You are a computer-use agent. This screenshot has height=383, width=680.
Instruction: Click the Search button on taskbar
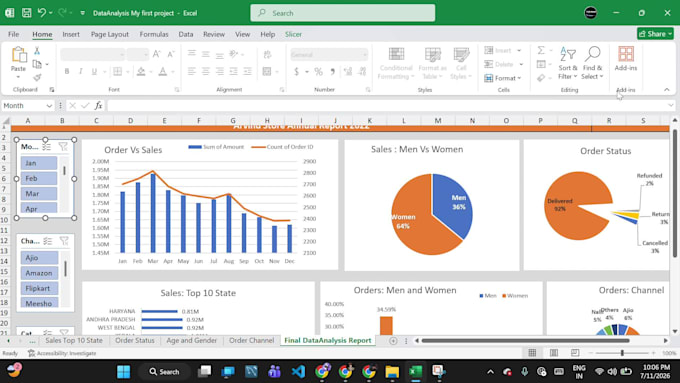[x=164, y=372]
